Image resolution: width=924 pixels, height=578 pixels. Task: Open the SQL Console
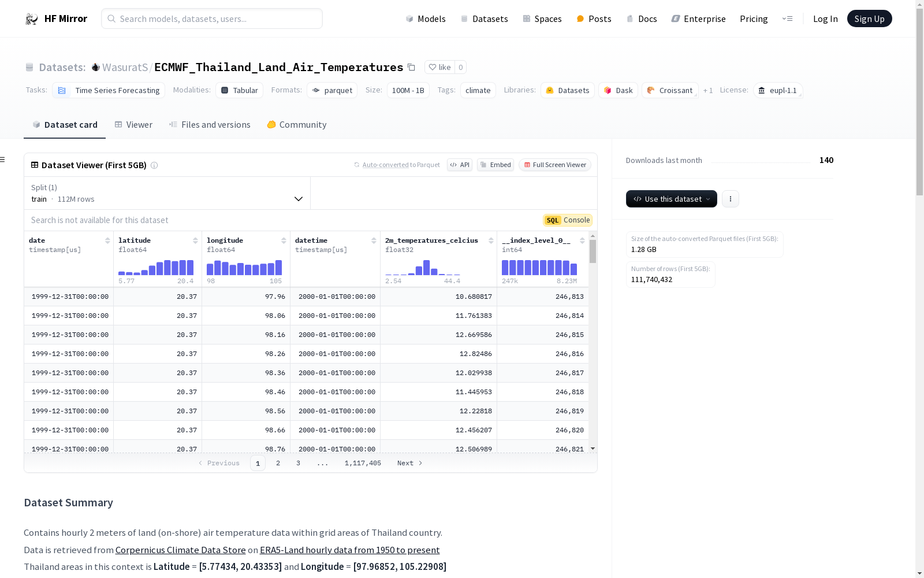(x=568, y=220)
